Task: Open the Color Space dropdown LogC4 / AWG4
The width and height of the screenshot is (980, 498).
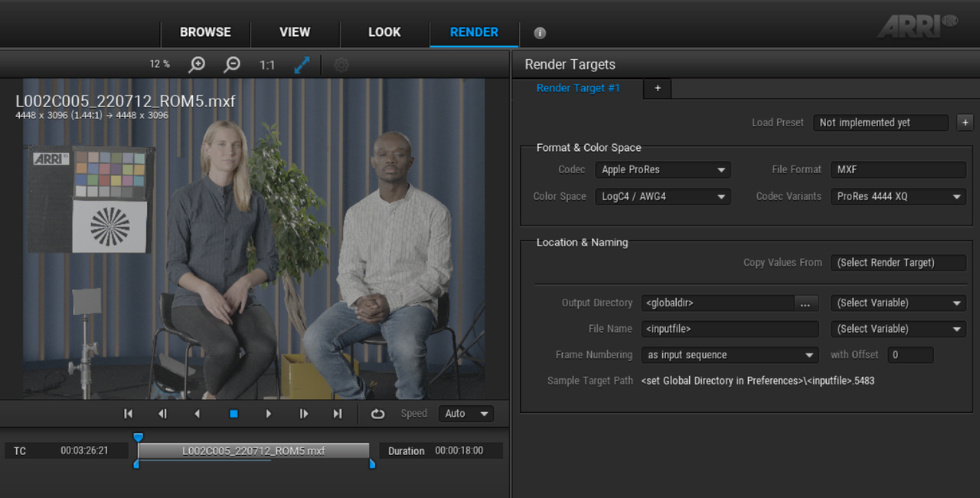Action: tap(663, 196)
